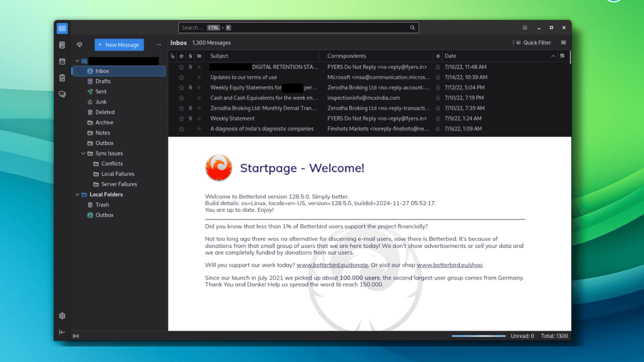The height and width of the screenshot is (362, 644).
Task: Open the Sent folder
Action: [119, 92]
